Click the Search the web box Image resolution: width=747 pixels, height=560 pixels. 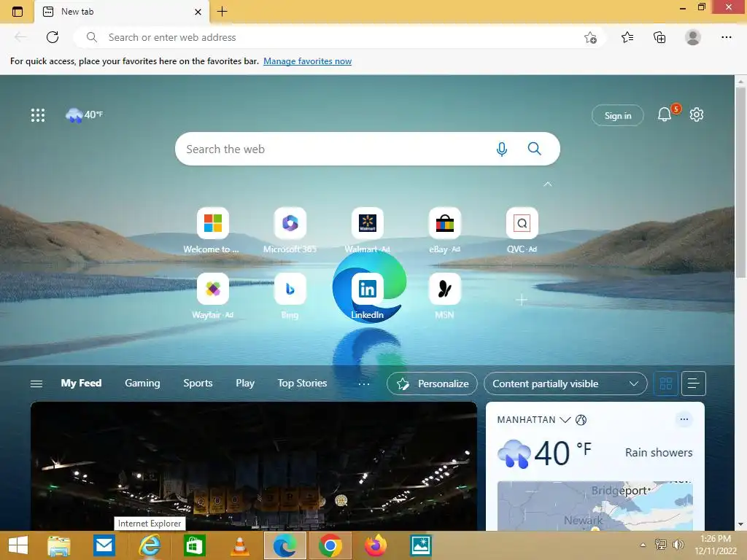click(x=368, y=149)
